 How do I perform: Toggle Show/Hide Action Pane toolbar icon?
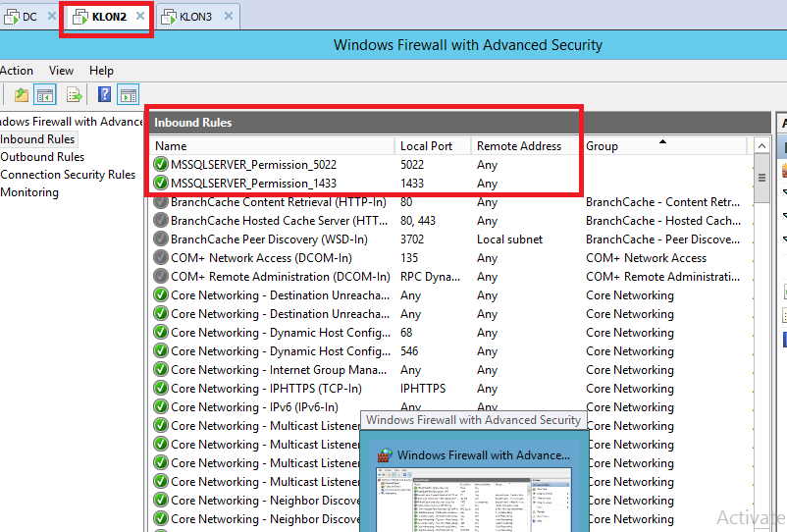coord(128,95)
